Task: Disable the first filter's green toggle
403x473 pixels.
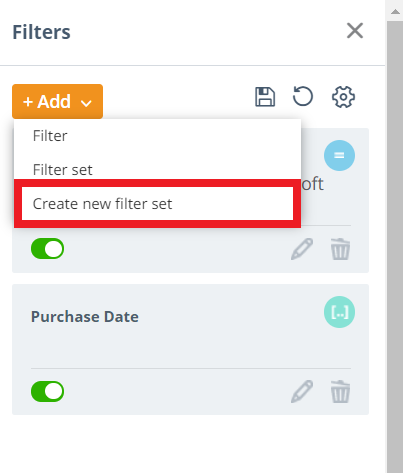Action: coord(47,249)
